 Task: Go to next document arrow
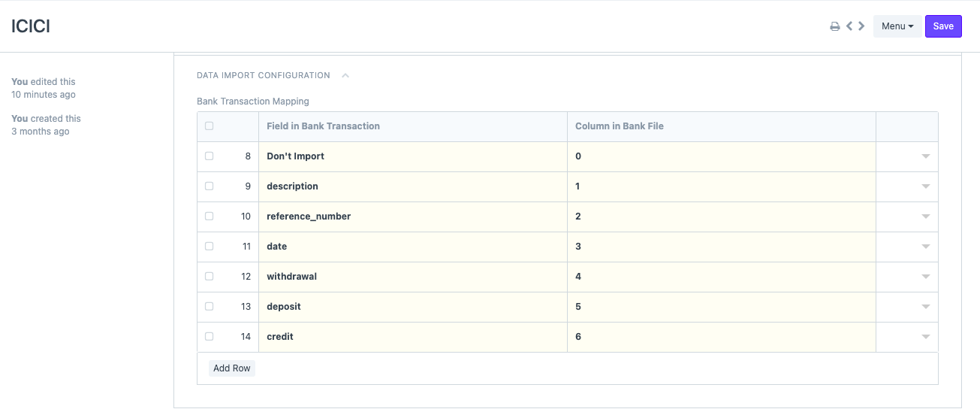[x=861, y=26]
